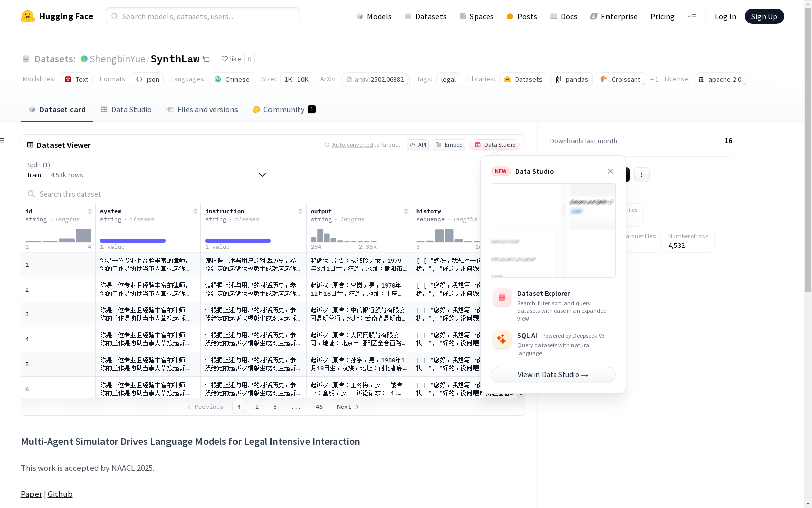Close the Data Studio popup
812x508 pixels.
point(611,171)
